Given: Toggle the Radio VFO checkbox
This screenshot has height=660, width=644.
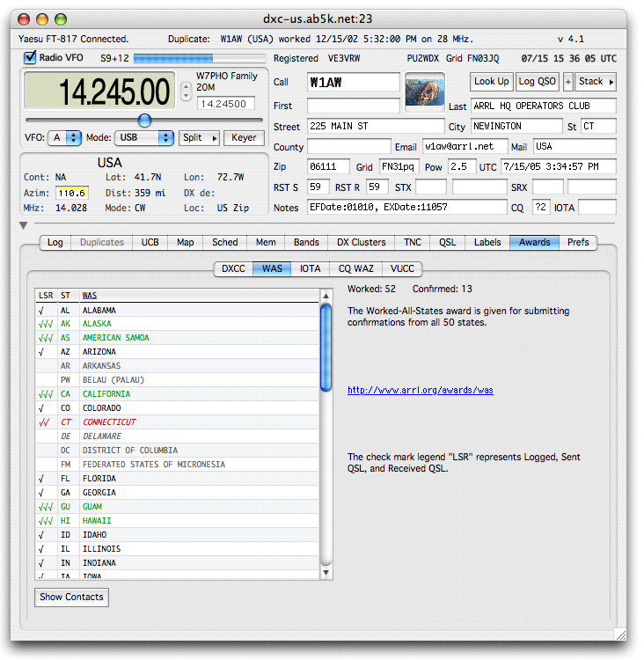Looking at the screenshot, I should pyautogui.click(x=31, y=58).
